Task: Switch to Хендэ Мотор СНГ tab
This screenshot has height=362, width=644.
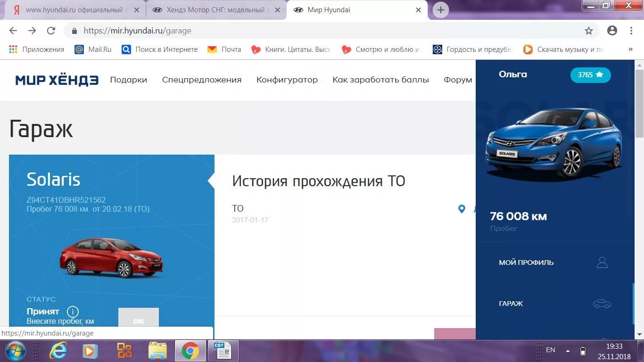Action: click(216, 10)
